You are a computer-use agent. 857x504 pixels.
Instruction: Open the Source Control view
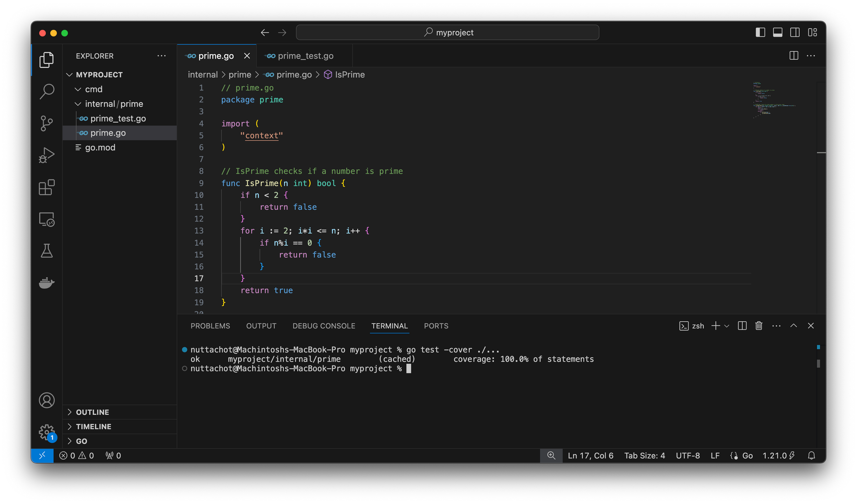click(47, 123)
